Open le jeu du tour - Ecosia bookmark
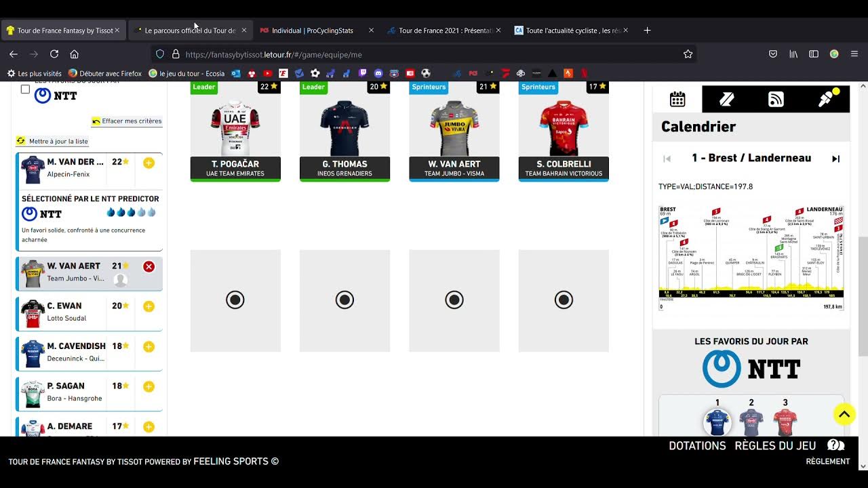Image resolution: width=868 pixels, height=488 pixels. (186, 73)
